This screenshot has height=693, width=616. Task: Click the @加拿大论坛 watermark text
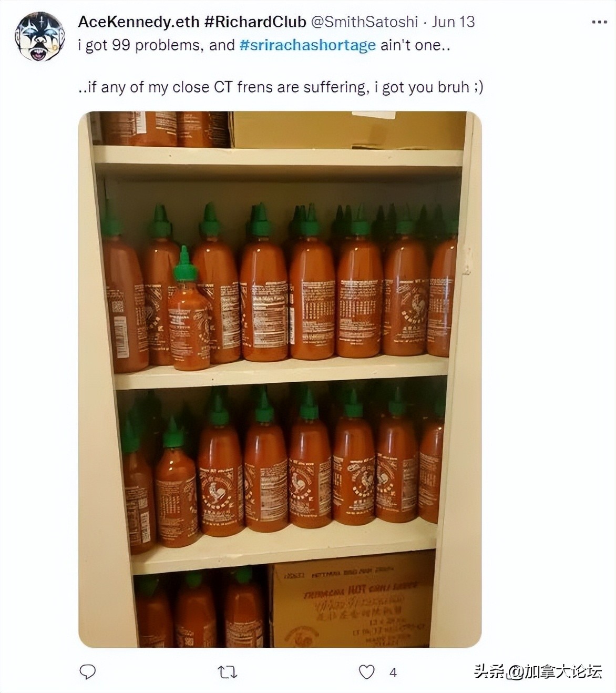555,671
